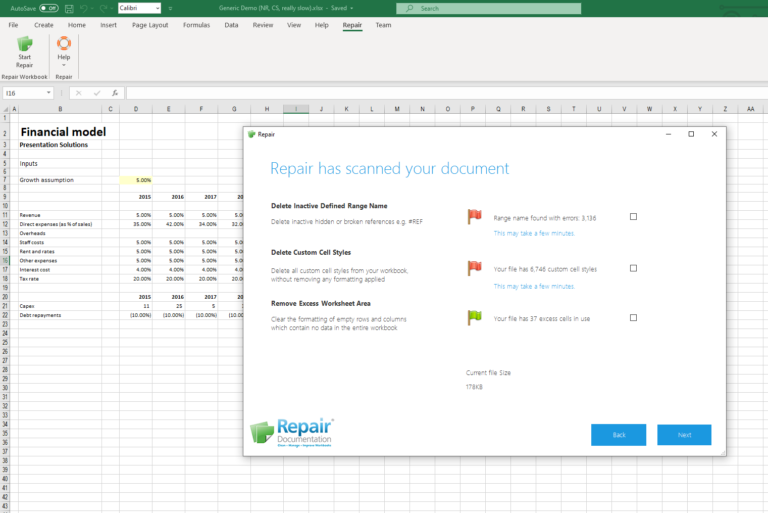Switch to the Formulas ribbon tab
Viewport: 768px width, 513px height.
196,25
